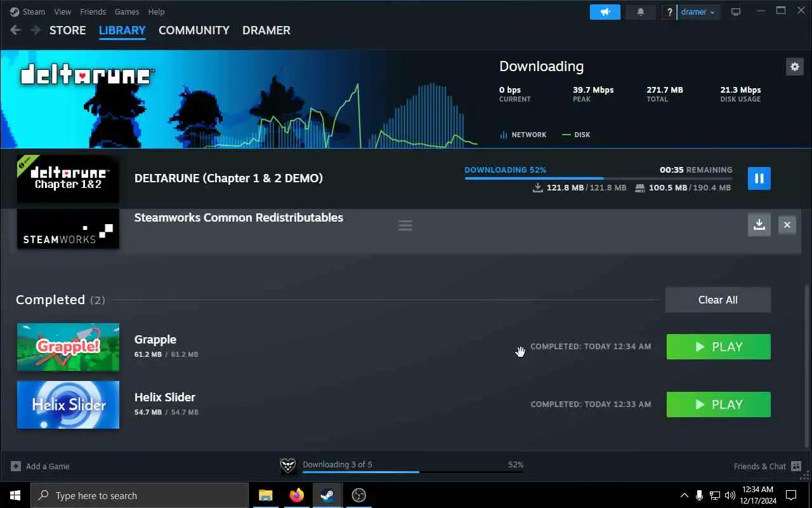This screenshot has width=812, height=508.
Task: Click the Windows taskbar search box
Action: [140, 495]
